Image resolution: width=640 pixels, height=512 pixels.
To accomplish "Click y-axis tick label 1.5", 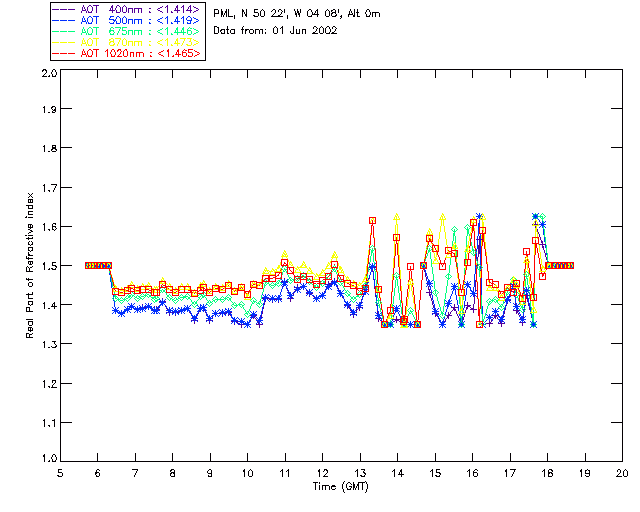I will click(x=49, y=266).
